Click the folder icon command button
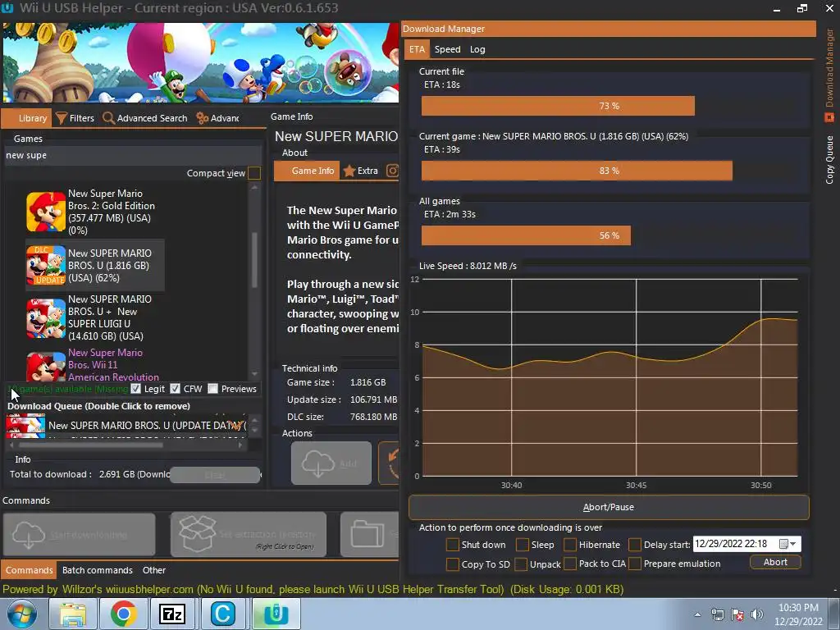Viewport: 840px width, 630px height. point(367,534)
